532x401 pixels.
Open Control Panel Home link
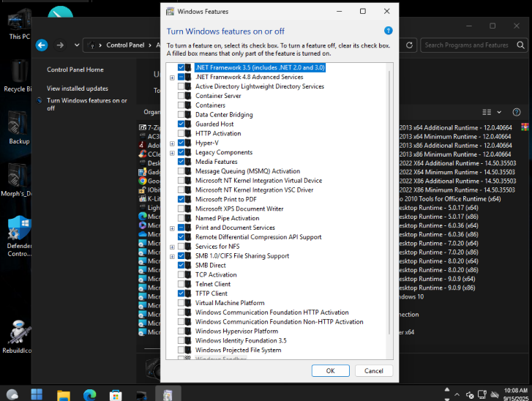[75, 70]
